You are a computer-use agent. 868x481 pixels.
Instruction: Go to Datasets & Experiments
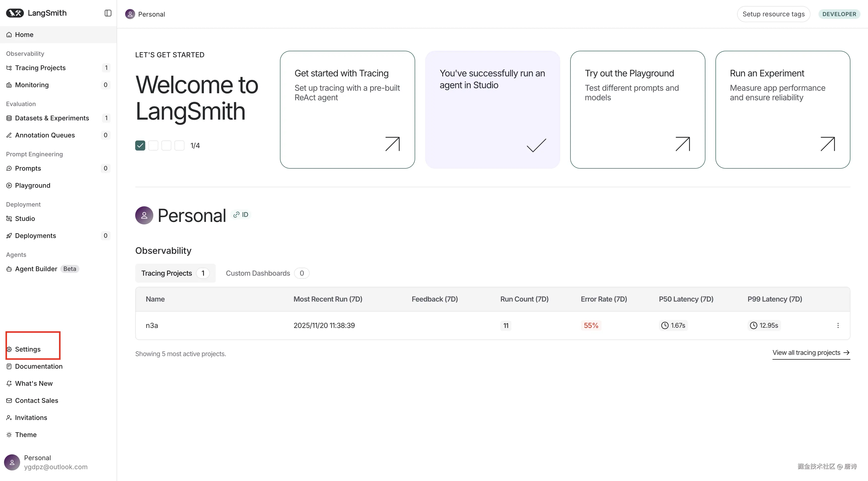pos(52,118)
